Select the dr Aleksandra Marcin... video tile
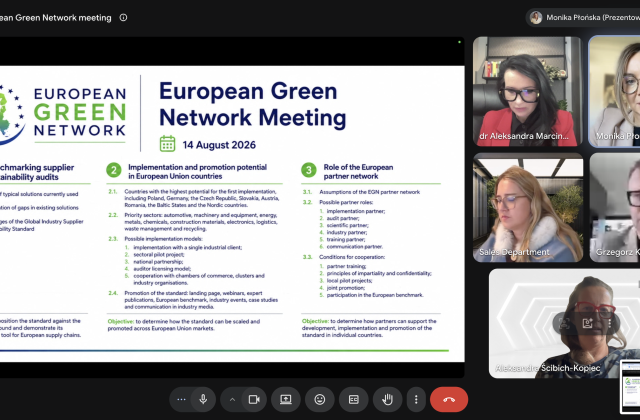 [x=528, y=91]
